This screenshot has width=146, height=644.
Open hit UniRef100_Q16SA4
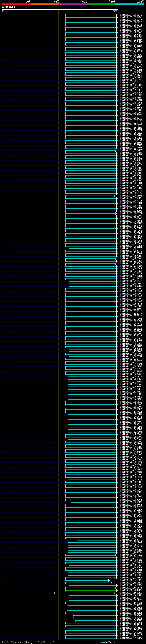click(x=131, y=254)
